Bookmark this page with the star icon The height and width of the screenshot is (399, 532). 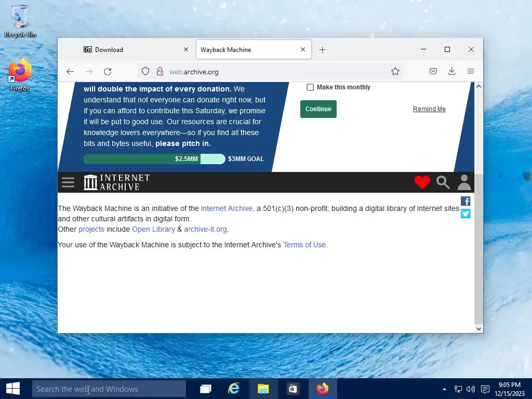(x=395, y=71)
